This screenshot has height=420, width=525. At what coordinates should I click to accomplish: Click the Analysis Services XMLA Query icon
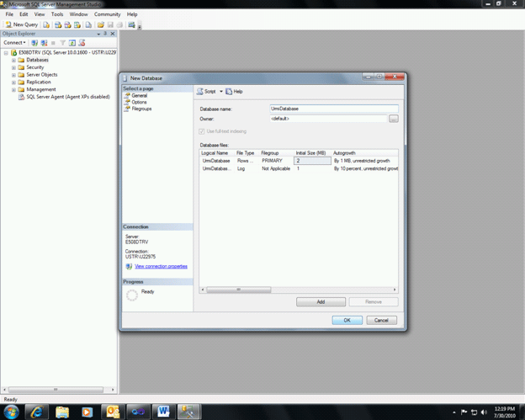coord(77,24)
